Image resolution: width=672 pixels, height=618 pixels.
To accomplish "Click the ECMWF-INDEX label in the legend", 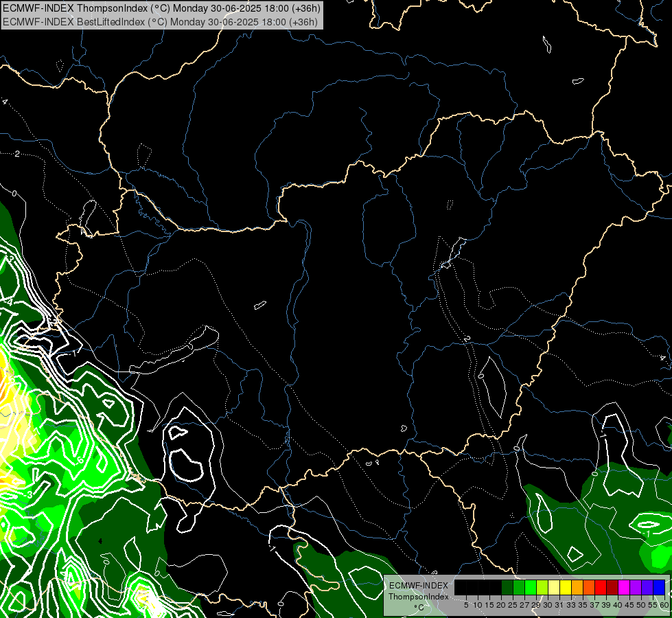I will click(x=419, y=586).
